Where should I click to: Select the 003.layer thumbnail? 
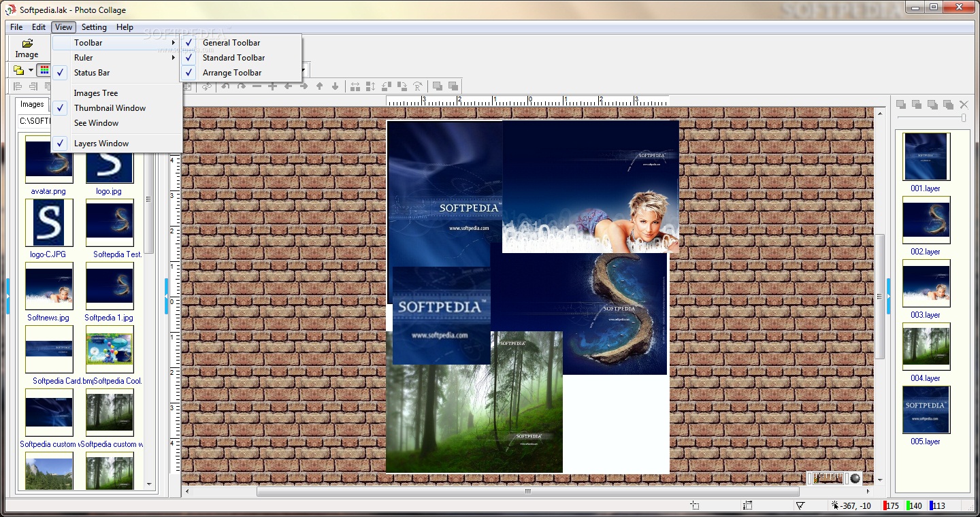926,283
